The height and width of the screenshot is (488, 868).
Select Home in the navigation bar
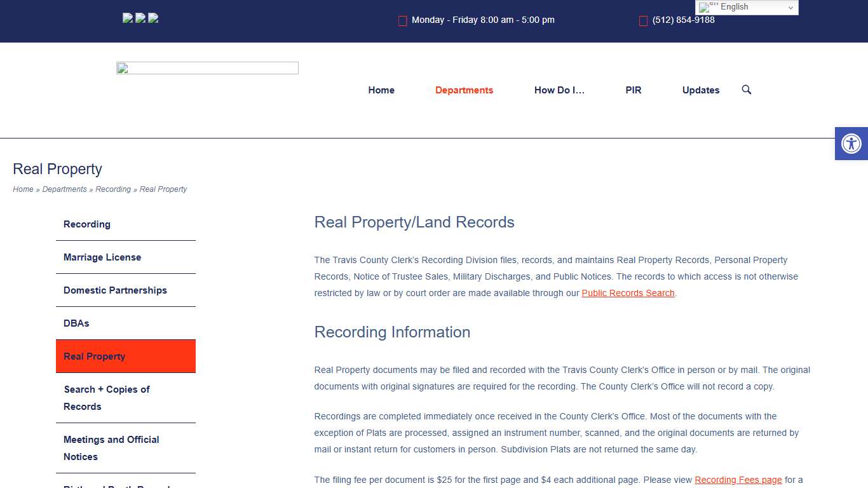pos(381,90)
